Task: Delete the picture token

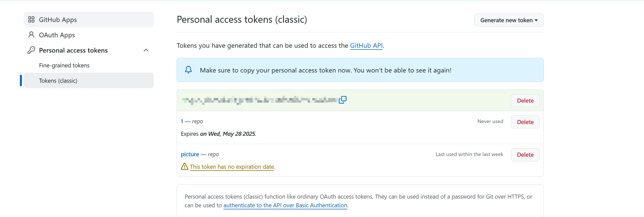Action: 525,155
